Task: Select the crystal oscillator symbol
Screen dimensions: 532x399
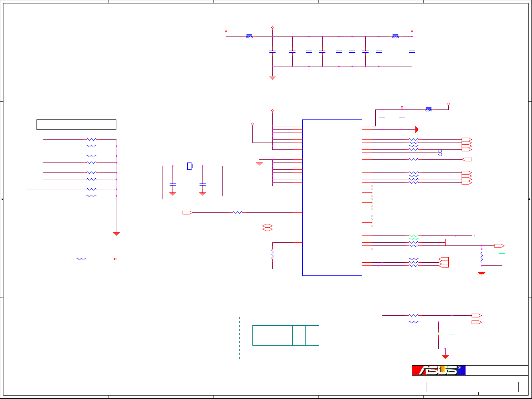Action: (189, 166)
